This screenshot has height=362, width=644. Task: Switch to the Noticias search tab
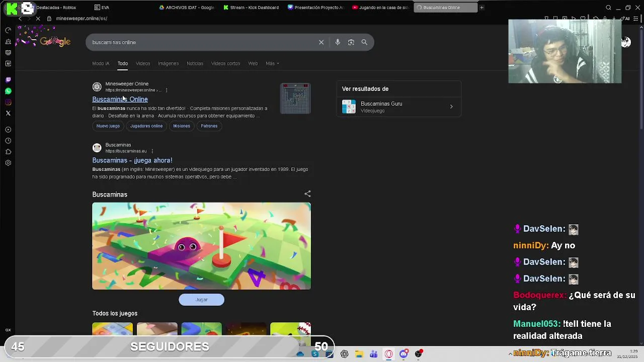click(x=195, y=63)
